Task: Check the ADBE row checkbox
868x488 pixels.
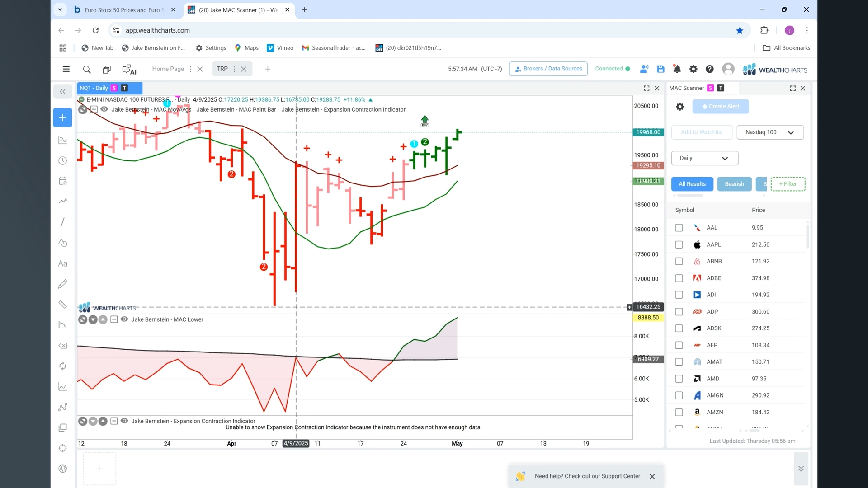Action: tap(679, 278)
